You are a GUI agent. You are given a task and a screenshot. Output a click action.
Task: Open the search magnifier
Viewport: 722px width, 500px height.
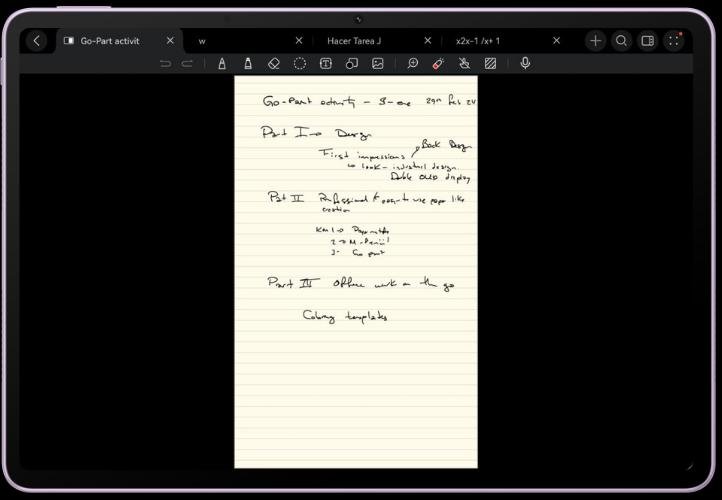pyautogui.click(x=621, y=41)
